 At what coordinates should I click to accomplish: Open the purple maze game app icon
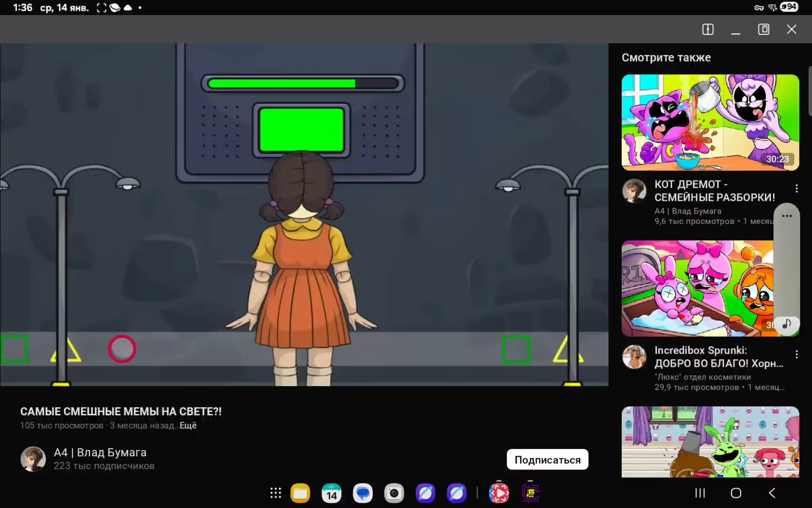[x=531, y=493]
